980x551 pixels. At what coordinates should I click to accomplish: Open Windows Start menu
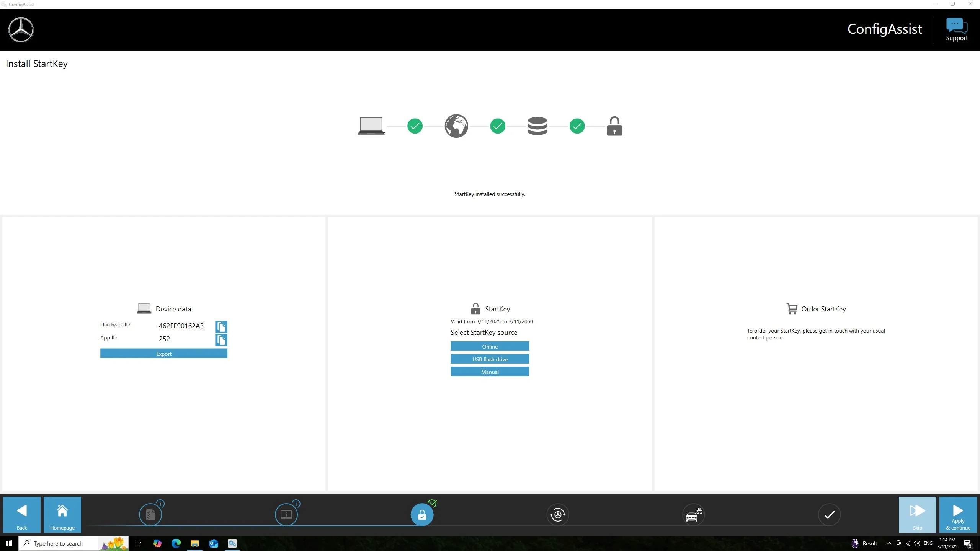[x=9, y=543]
